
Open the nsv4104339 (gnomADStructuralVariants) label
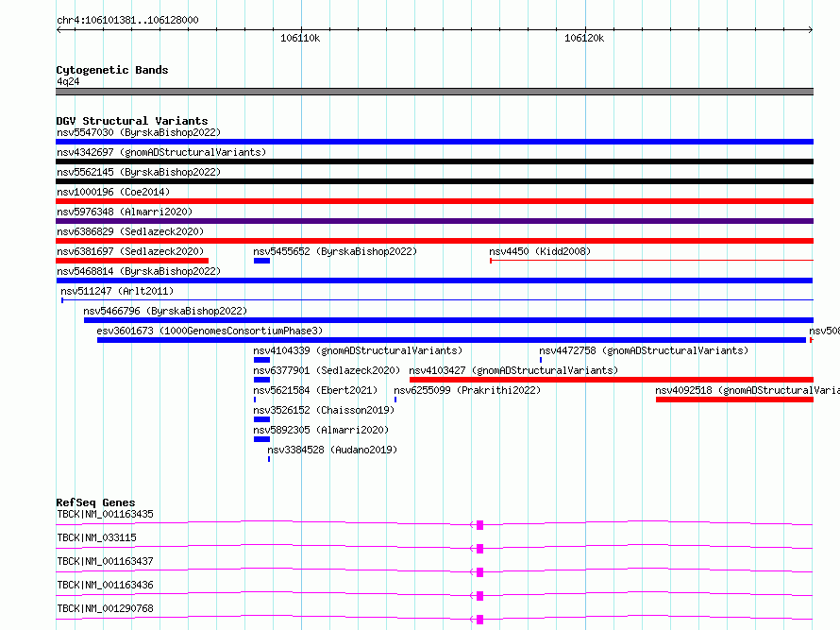358,350
